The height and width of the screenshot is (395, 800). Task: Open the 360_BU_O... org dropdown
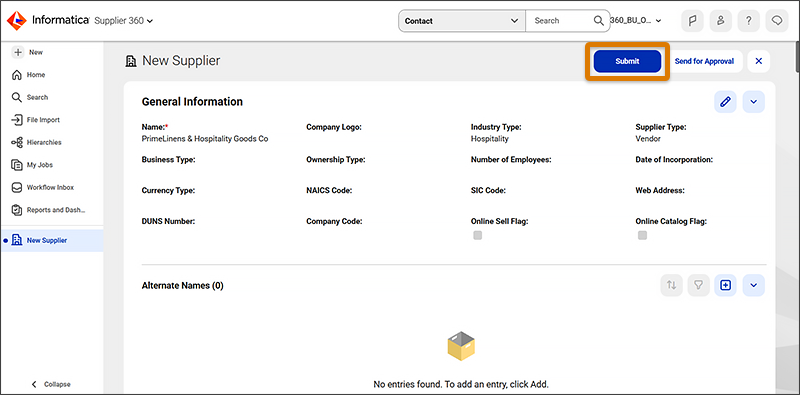(x=636, y=21)
